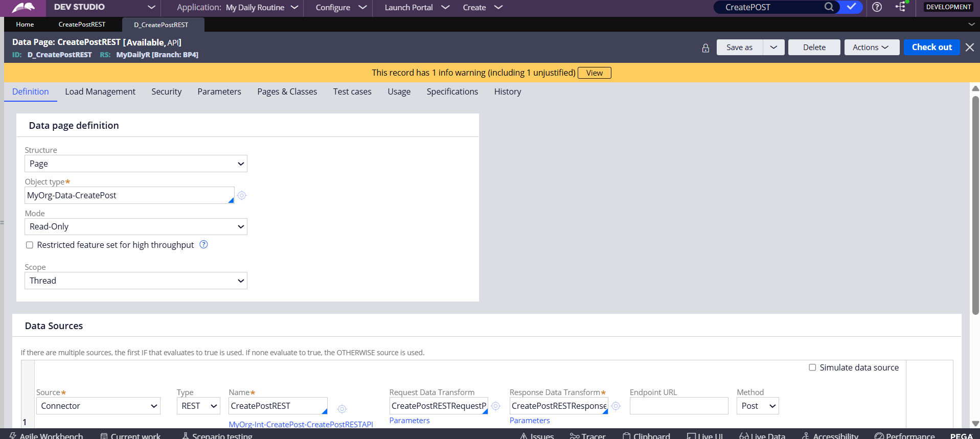Open the Launch Portal menu
The image size is (980, 439).
click(417, 7)
